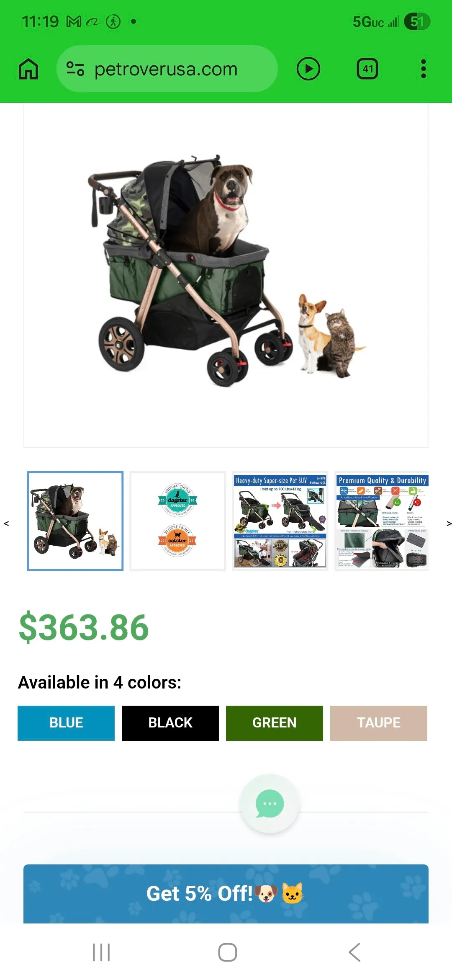Tap the media play icon in toolbar
The image size is (452, 980).
coord(308,69)
